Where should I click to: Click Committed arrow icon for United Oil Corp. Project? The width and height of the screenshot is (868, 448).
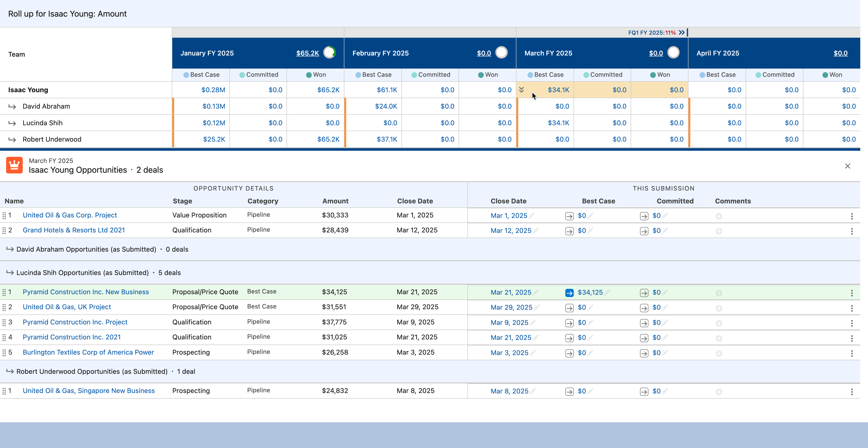click(x=644, y=216)
